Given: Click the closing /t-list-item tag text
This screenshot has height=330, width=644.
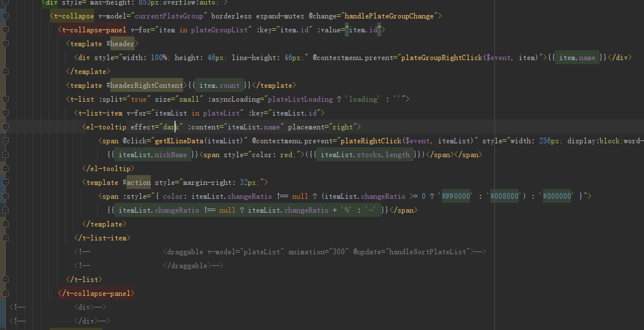Looking at the screenshot, I should [102, 238].
